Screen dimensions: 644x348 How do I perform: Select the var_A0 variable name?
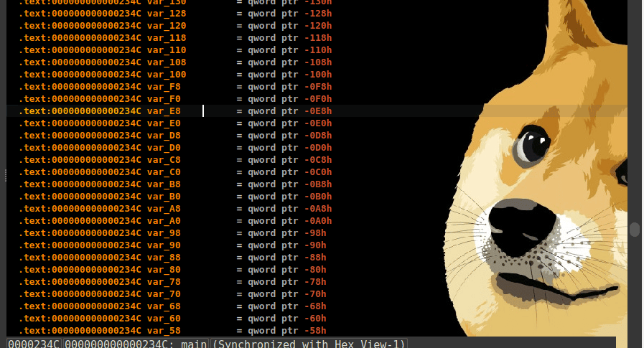pyautogui.click(x=164, y=221)
